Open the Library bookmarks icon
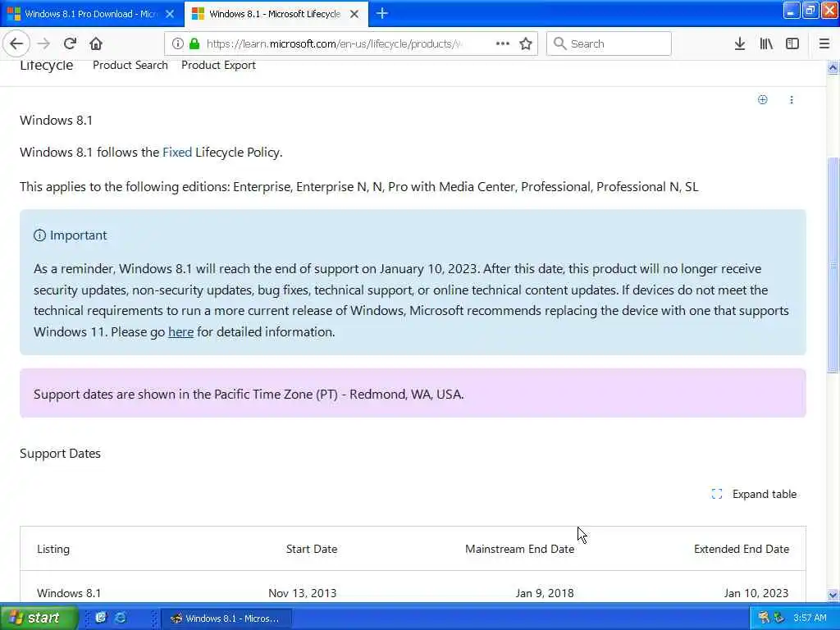The width and height of the screenshot is (840, 630). pos(766,43)
